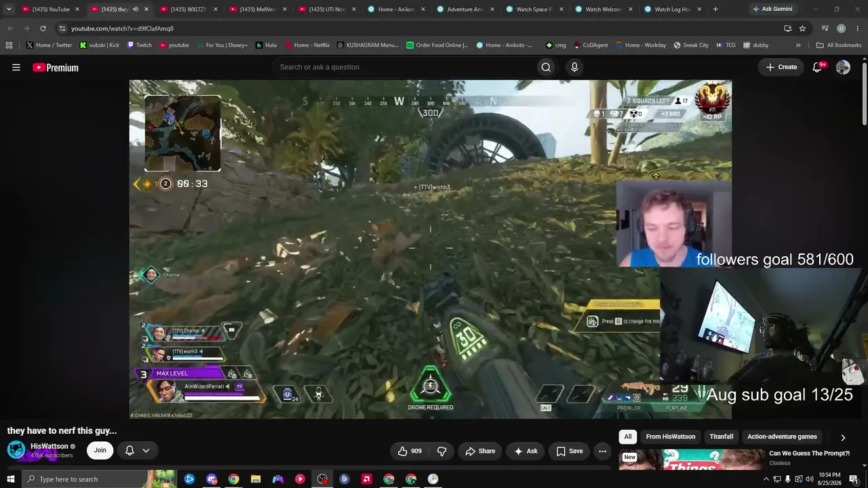View site information for youtube.com
868x488 pixels.
point(62,28)
